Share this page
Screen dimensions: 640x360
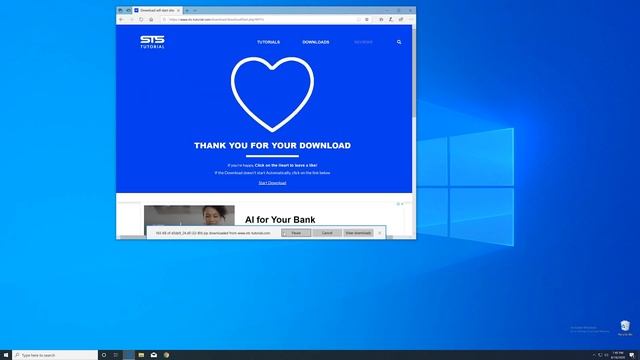[x=401, y=19]
